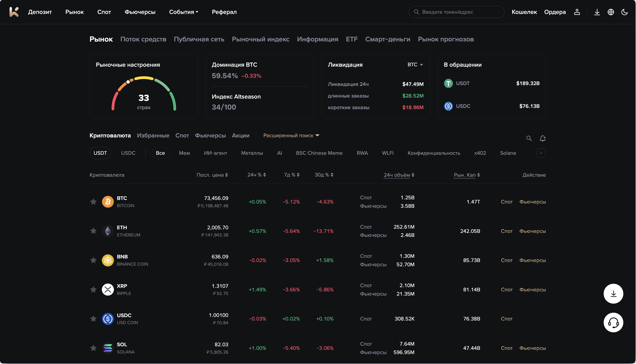Open the language globe icon
The image size is (636, 364).
click(x=611, y=12)
